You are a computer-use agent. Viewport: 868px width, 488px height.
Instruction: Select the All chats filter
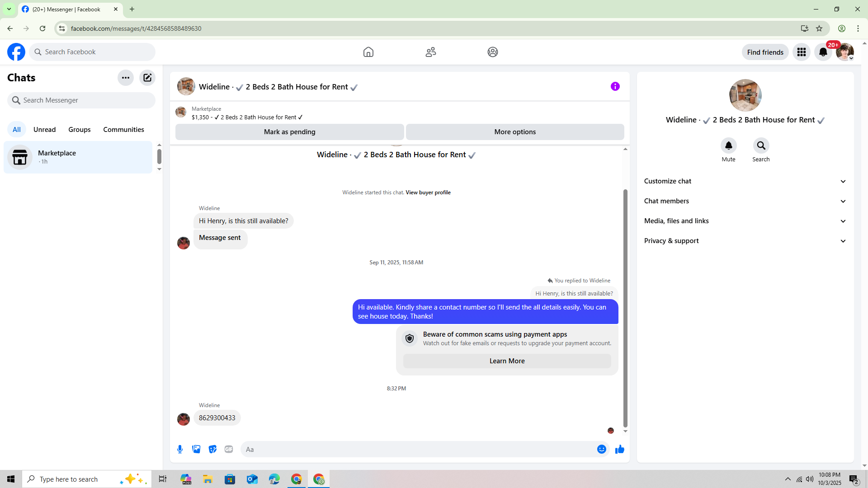click(17, 130)
